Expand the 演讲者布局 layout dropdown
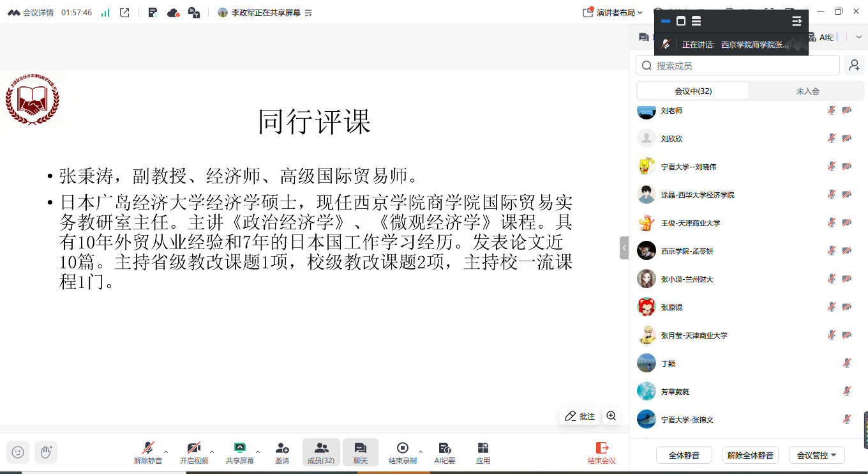 613,13
